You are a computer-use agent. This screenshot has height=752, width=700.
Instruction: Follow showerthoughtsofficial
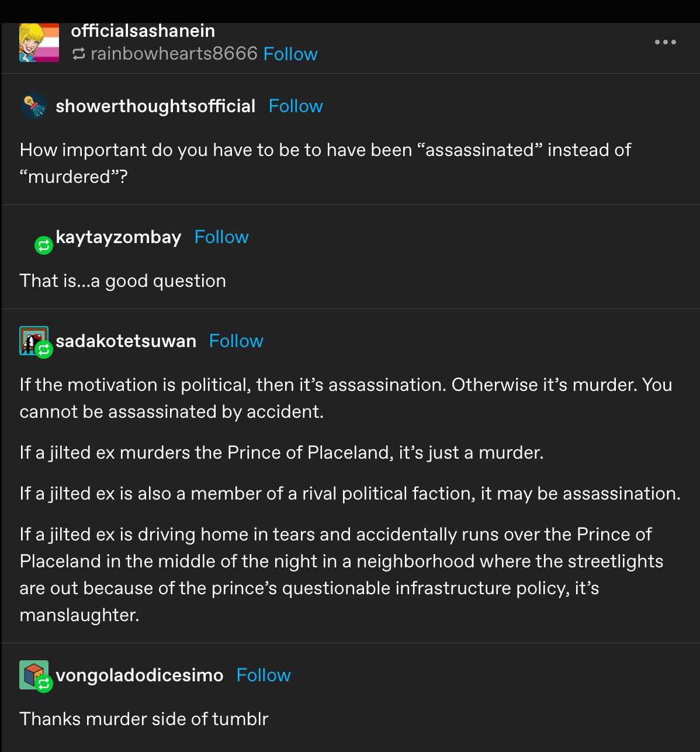coord(296,106)
